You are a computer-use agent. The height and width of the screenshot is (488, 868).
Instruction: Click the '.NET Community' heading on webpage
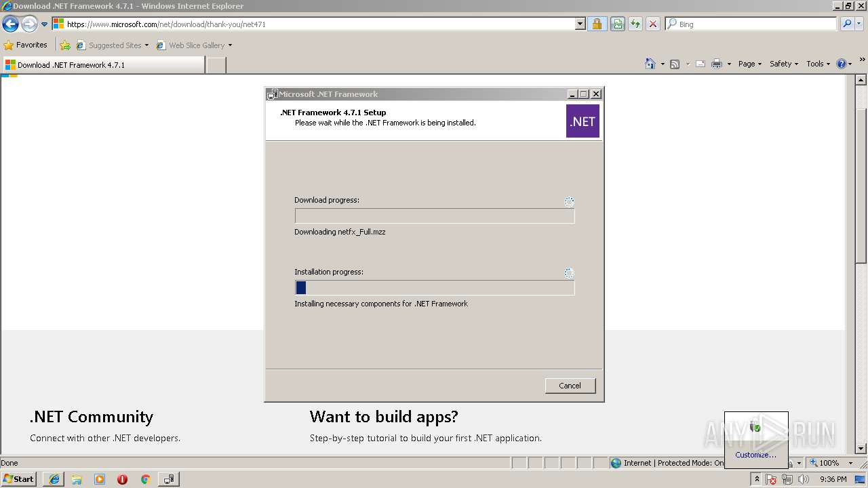(x=92, y=417)
